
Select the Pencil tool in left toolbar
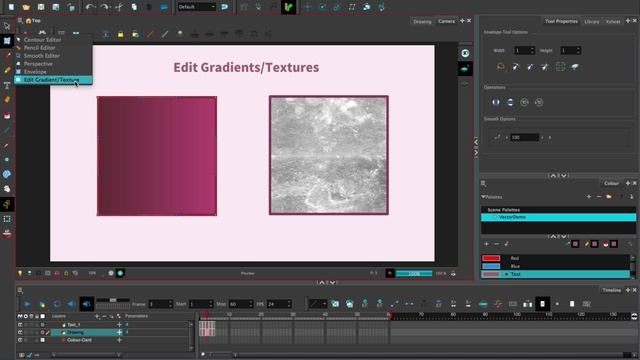[7, 70]
